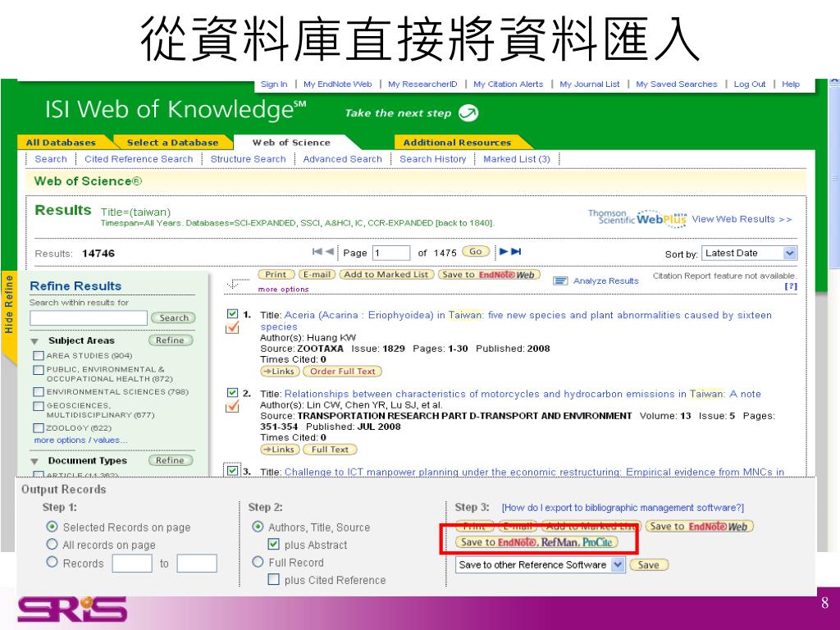The image size is (840, 630).
Task: Click Refine button next to Subject Areas
Action: pos(171,340)
